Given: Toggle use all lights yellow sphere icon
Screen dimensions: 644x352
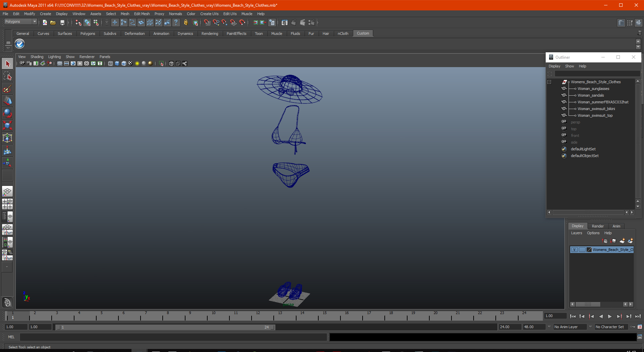Looking at the screenshot, I should [137, 63].
